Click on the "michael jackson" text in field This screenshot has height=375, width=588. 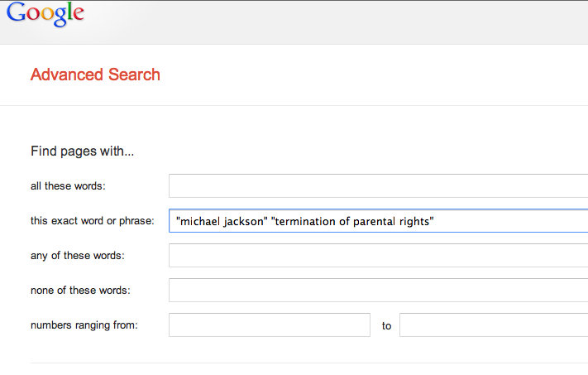pos(222,222)
